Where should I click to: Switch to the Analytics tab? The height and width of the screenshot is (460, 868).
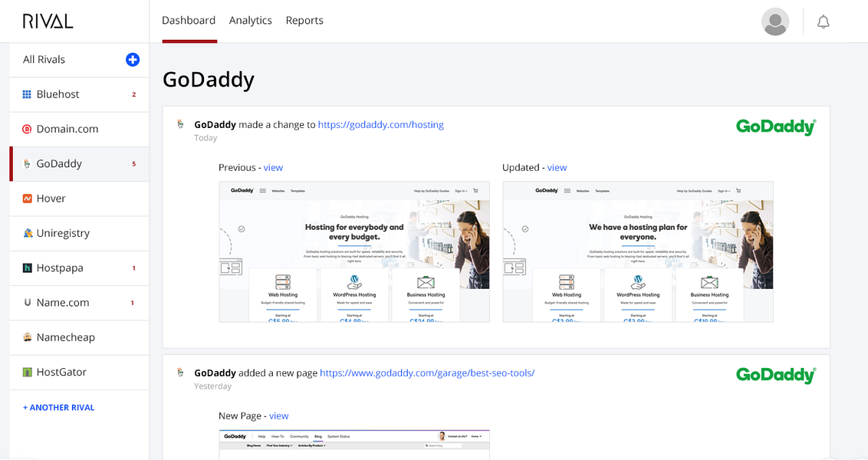250,21
